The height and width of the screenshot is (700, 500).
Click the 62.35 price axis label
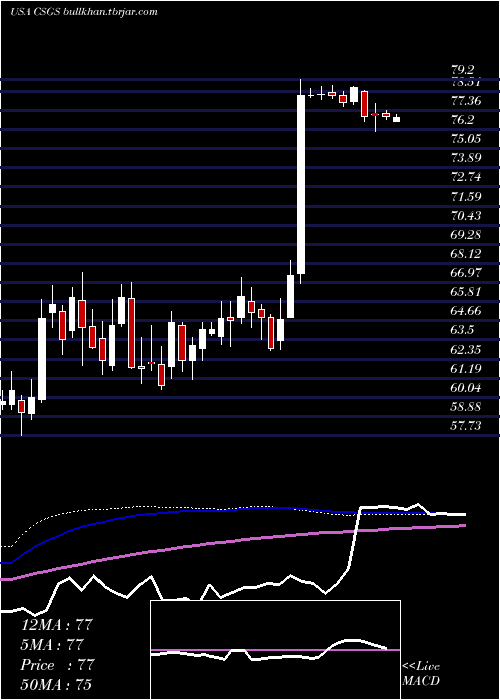tap(466, 350)
